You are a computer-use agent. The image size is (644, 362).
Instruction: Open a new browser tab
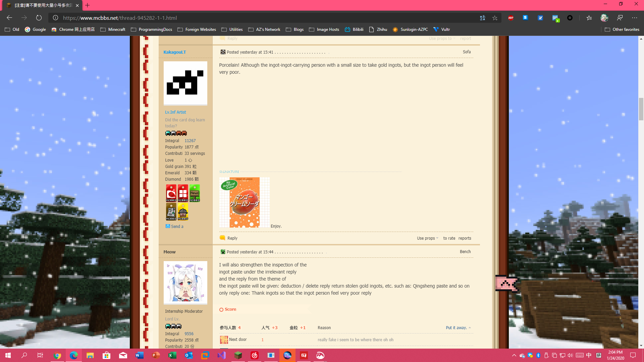[x=88, y=5]
